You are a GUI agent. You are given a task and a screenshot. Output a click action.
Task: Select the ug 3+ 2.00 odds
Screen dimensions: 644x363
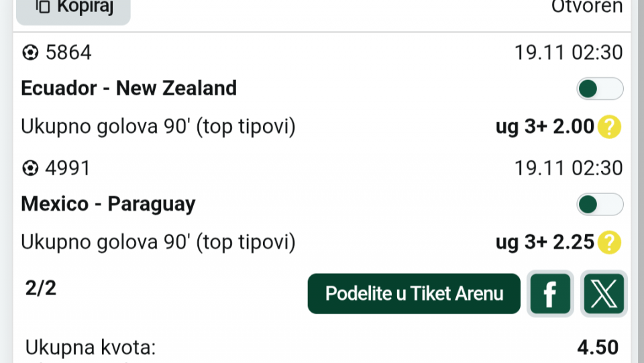coord(545,127)
